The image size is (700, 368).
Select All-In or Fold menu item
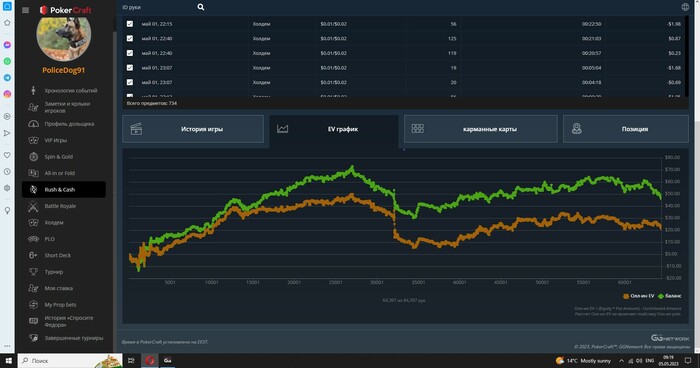pos(64,173)
